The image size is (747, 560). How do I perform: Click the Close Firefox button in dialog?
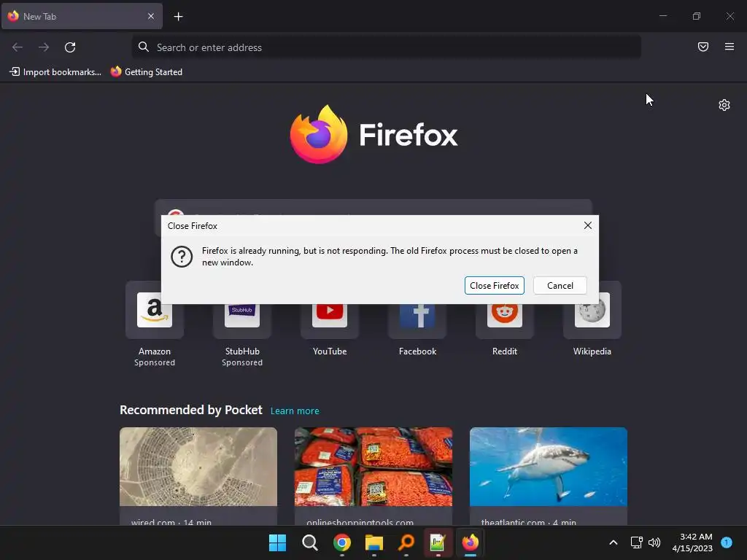pos(494,285)
